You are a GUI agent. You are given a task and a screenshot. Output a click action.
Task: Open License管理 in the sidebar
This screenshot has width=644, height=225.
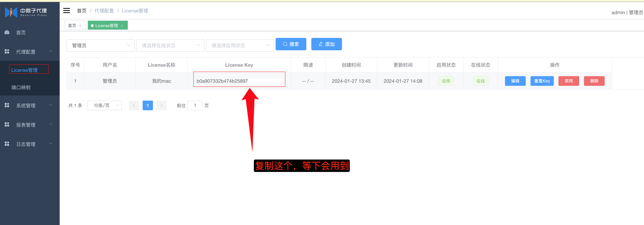(x=24, y=70)
